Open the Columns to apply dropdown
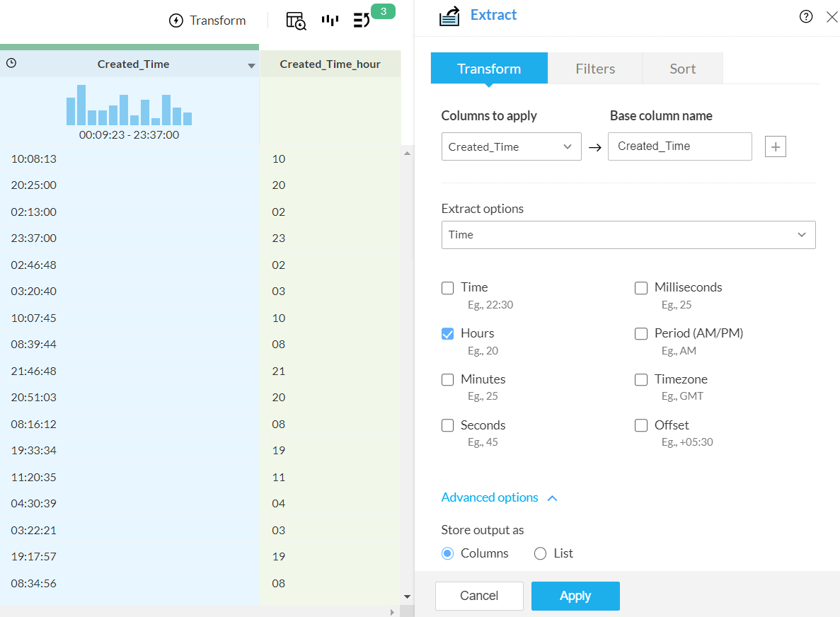The height and width of the screenshot is (617, 840). [511, 146]
